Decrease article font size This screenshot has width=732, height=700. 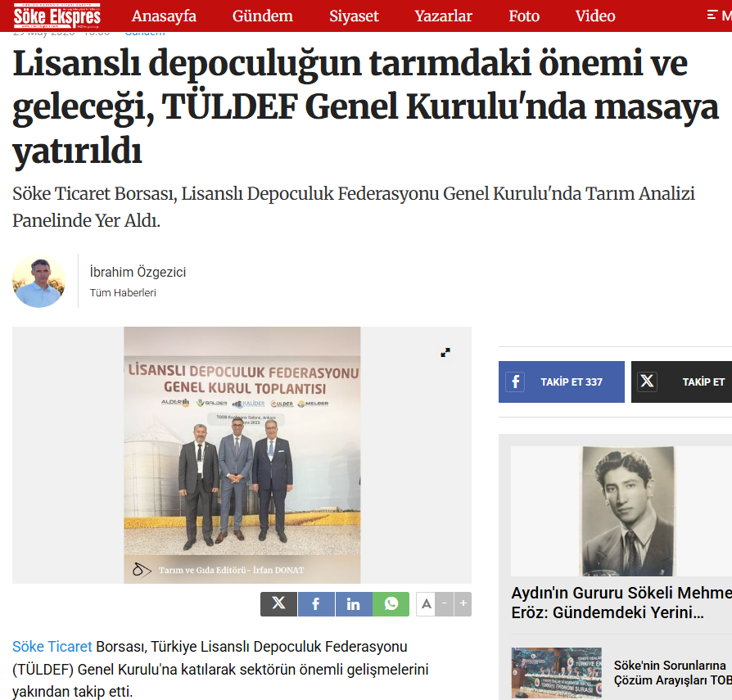(445, 604)
